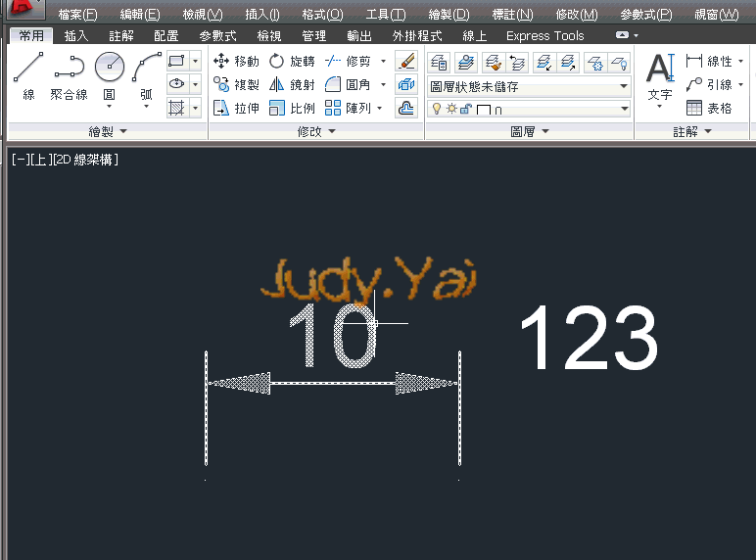
Task: Open Rectangle tool dropdown arrow
Action: click(x=195, y=62)
